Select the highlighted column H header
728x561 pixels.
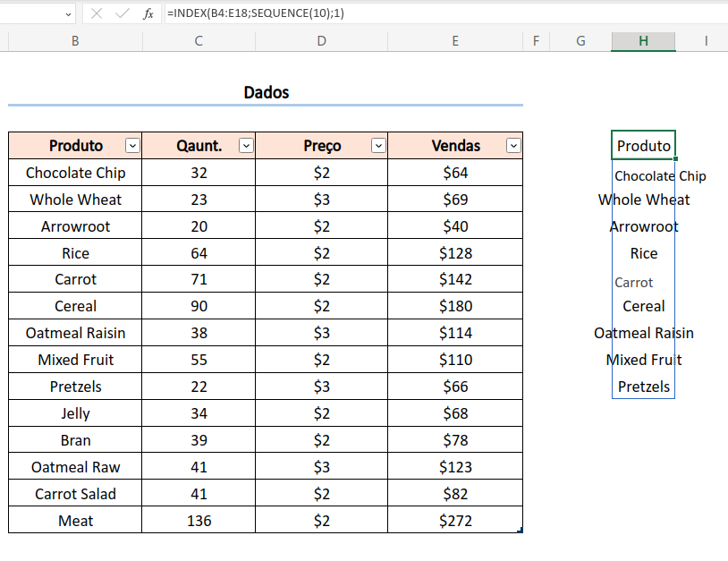[643, 41]
